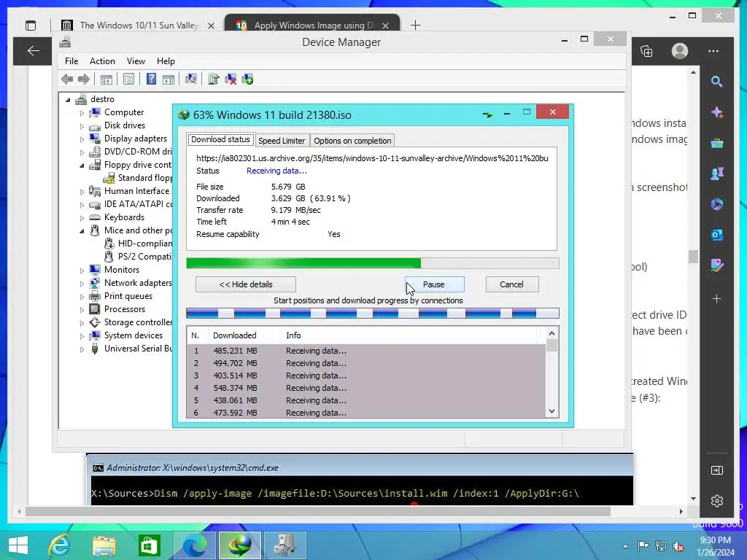Image resolution: width=747 pixels, height=560 pixels.
Task: Expand the Monitors category
Action: [x=82, y=271]
